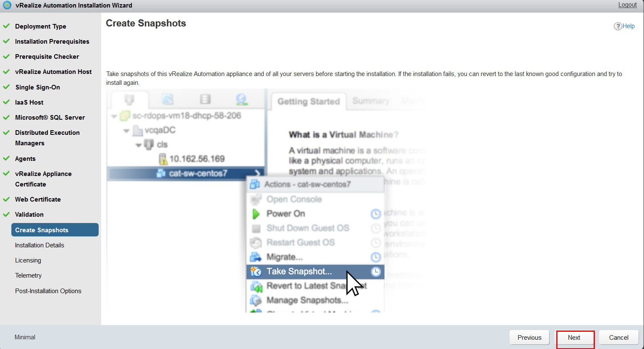Click the checkmark beside Microsoft SQL Server
This screenshot has width=644, height=349.
(x=6, y=117)
